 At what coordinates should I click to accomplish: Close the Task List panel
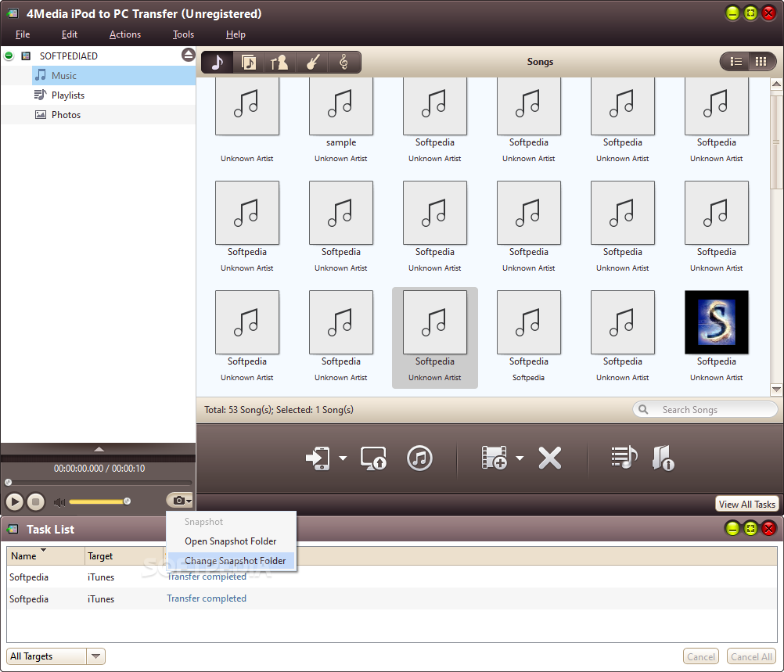[768, 529]
